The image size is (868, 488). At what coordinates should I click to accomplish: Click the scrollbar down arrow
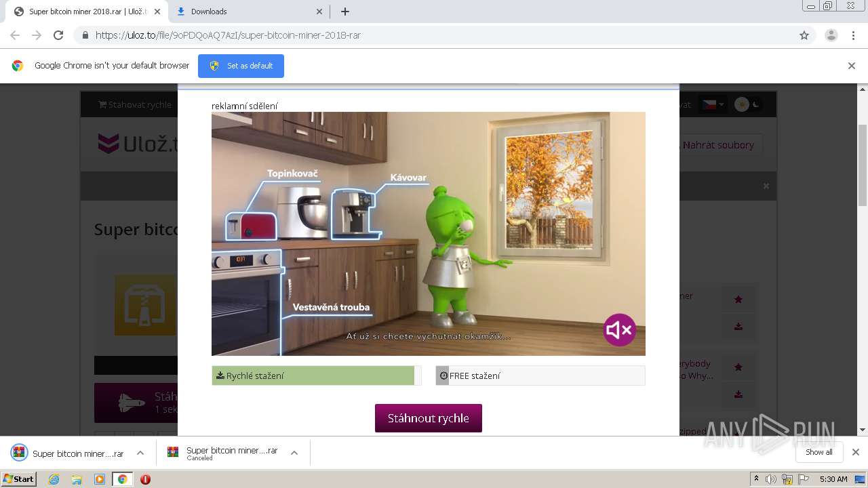point(863,430)
